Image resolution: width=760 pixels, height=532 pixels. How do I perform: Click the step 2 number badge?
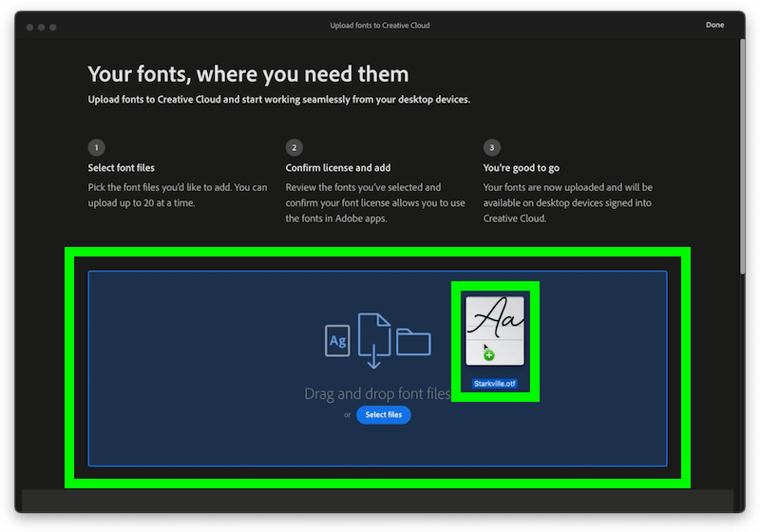pyautogui.click(x=294, y=147)
